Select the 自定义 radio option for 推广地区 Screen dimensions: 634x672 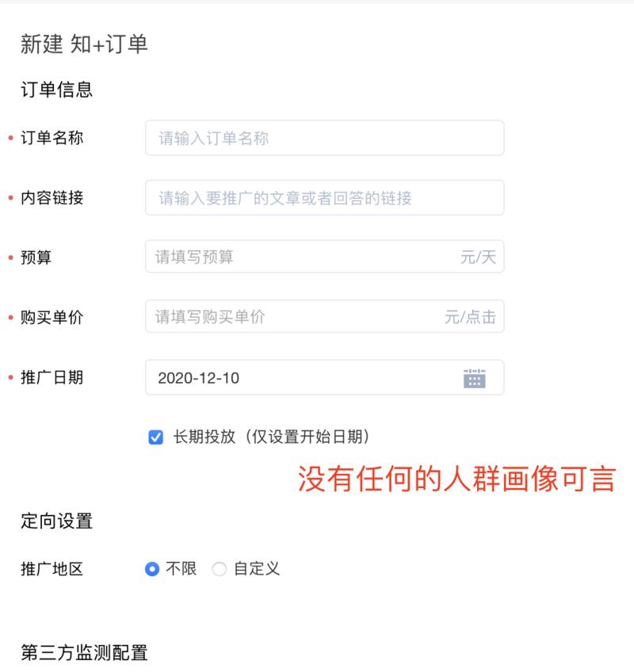(220, 568)
